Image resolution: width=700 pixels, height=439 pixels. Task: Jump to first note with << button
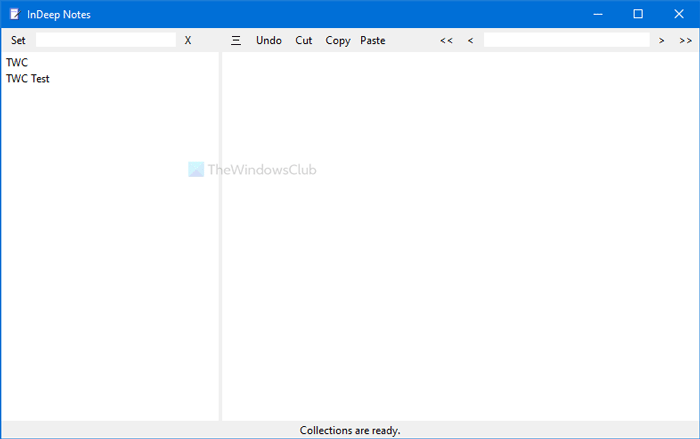[446, 40]
